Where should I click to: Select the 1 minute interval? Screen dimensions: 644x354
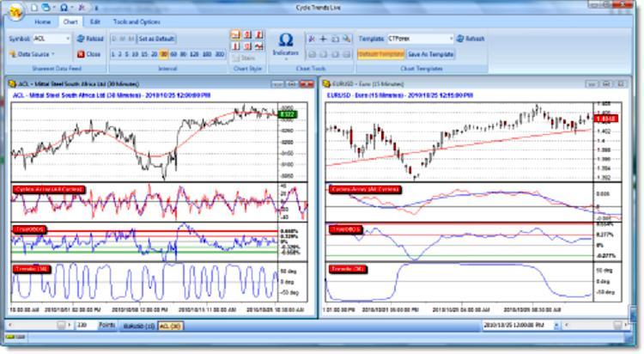(x=113, y=54)
